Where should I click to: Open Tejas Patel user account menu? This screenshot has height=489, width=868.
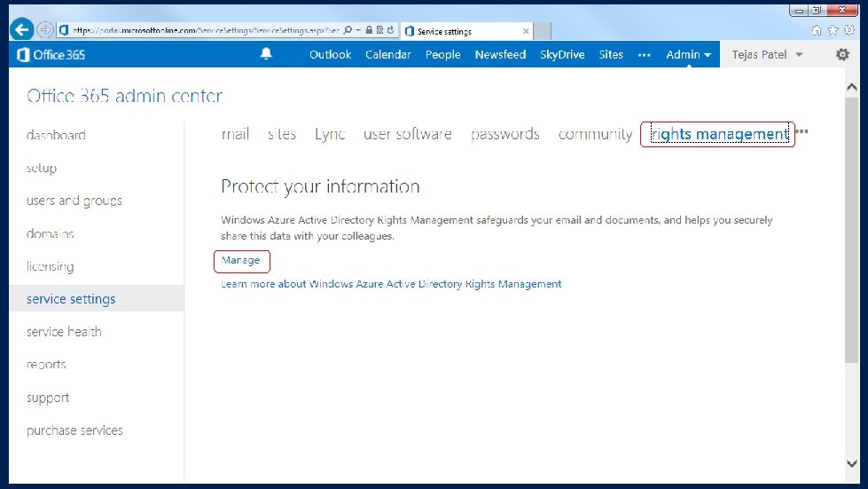[x=767, y=54]
